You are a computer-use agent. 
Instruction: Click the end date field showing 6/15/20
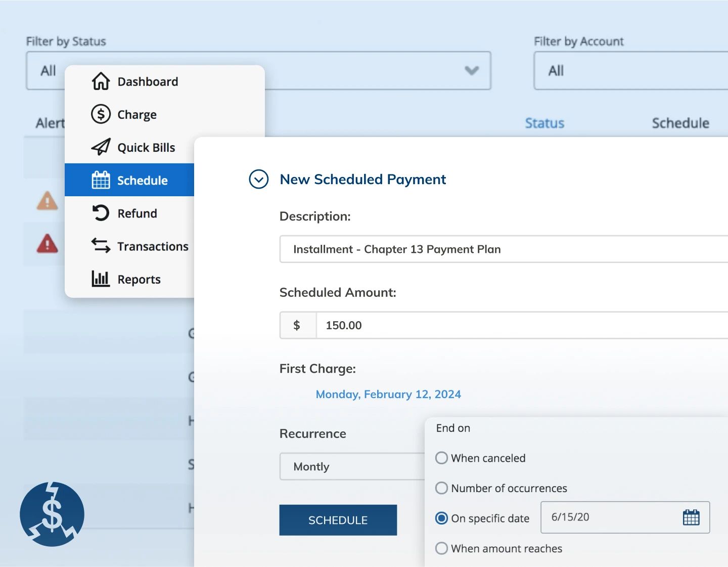point(625,517)
